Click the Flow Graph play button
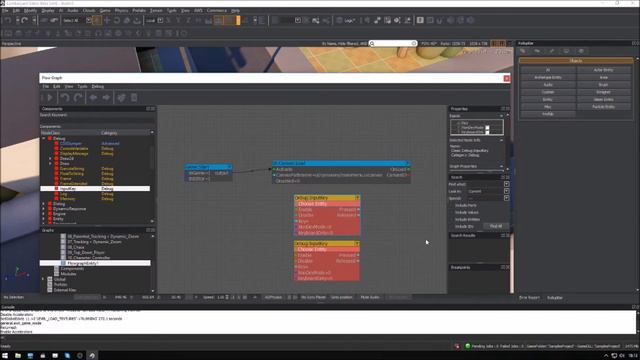This screenshot has width=640, height=360. coord(50,98)
